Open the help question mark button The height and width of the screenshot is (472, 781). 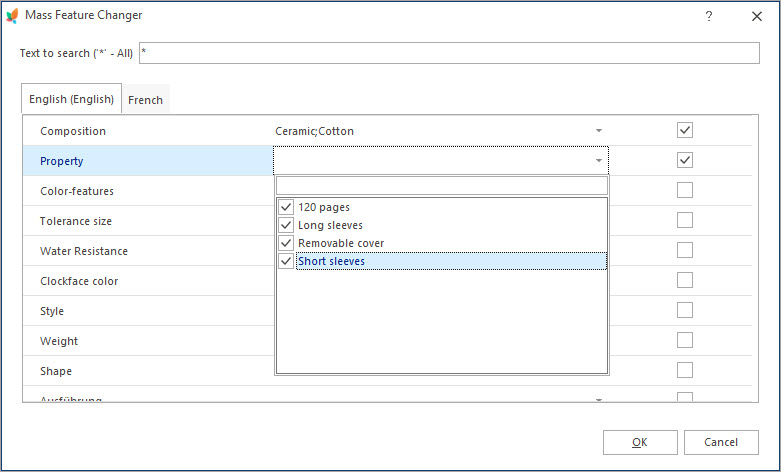(x=709, y=16)
